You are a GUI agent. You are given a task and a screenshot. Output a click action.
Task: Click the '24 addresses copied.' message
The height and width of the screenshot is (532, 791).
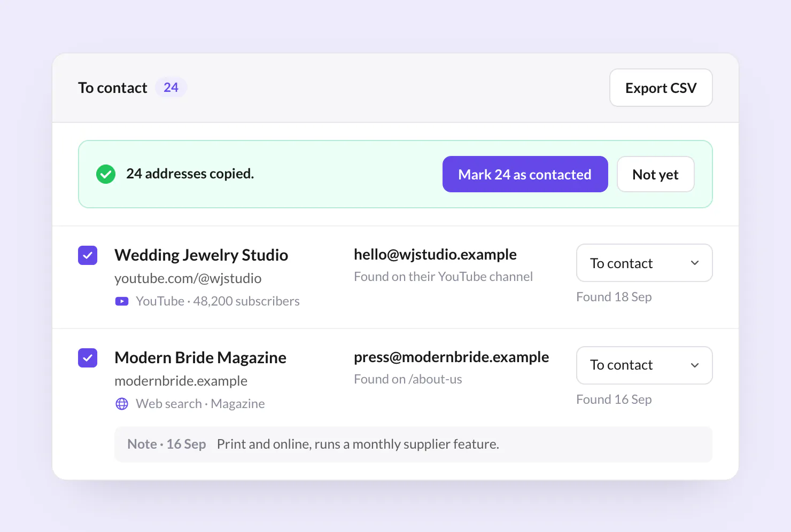pos(190,174)
